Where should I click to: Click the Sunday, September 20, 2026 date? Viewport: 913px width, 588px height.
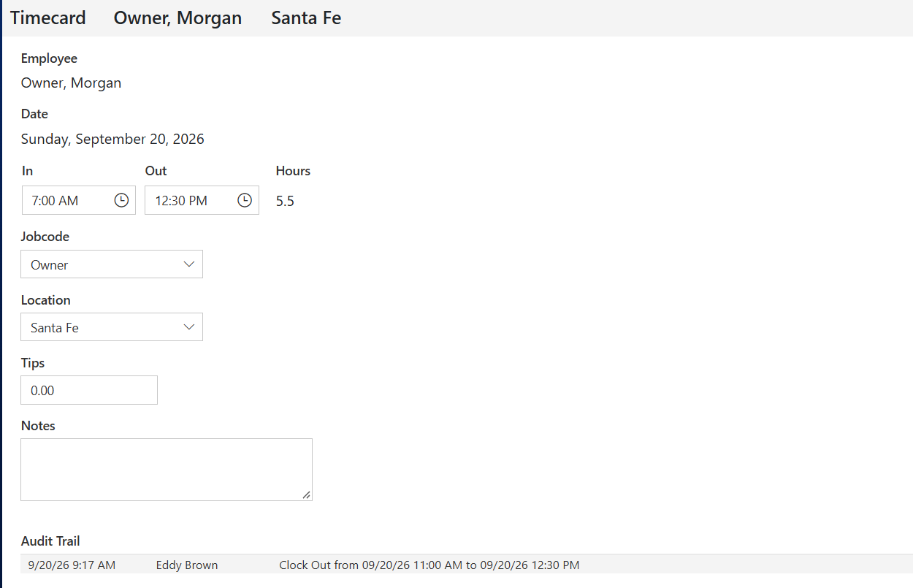pos(112,139)
